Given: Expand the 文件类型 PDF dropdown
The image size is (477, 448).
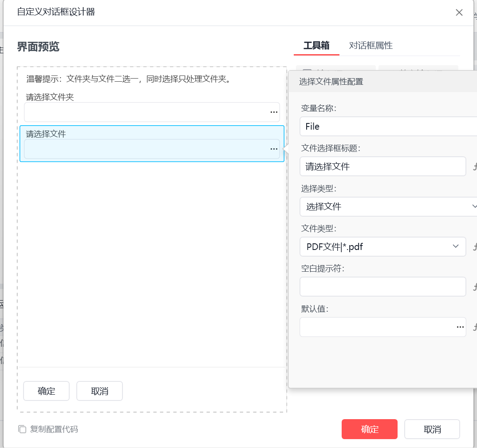Looking at the screenshot, I should pos(455,246).
